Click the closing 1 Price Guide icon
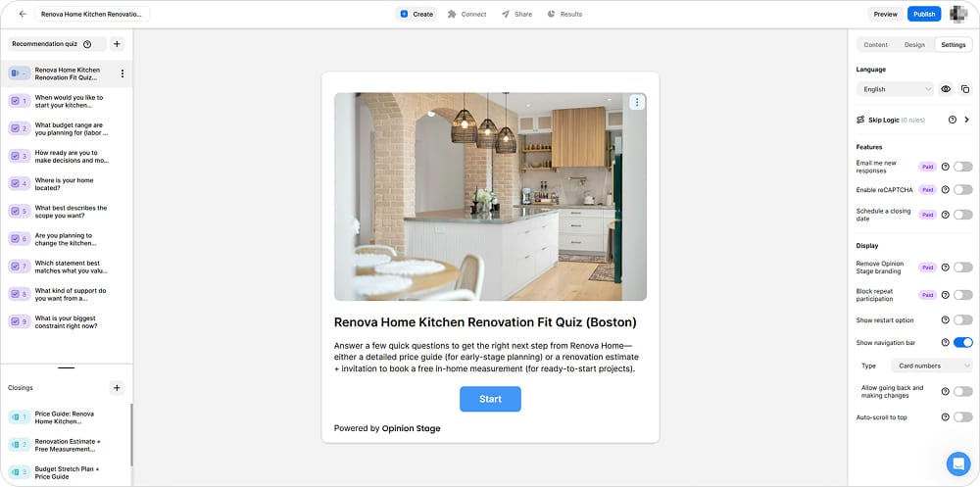Image resolution: width=980 pixels, height=487 pixels. (20, 417)
